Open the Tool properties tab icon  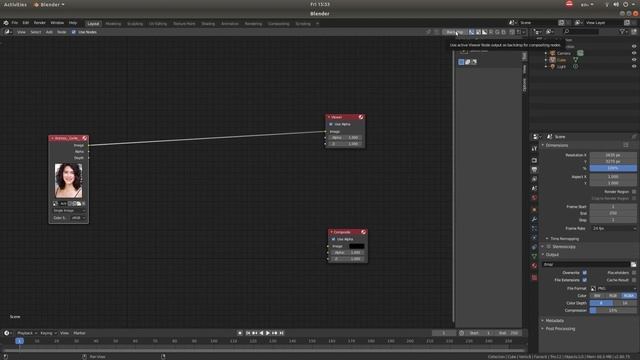pos(534,149)
